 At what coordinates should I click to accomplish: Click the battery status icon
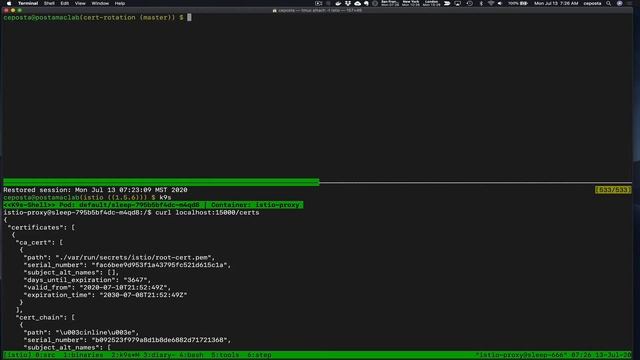point(524,3)
